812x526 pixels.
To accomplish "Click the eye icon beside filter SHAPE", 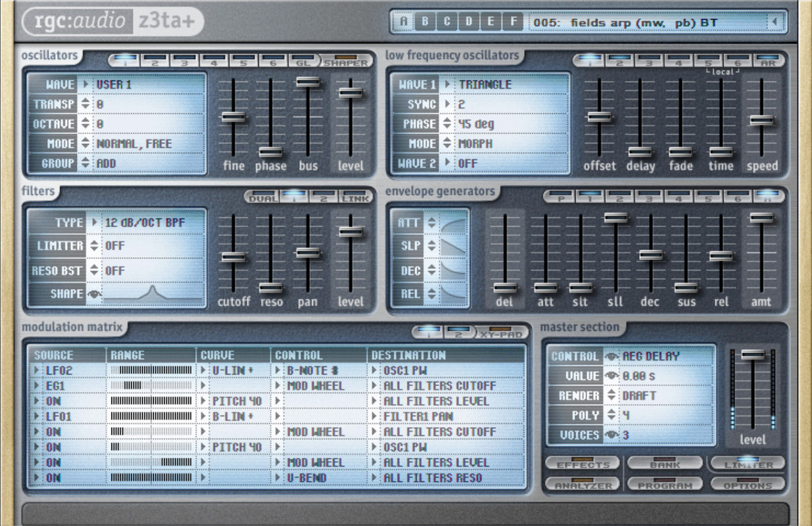I will 94,295.
